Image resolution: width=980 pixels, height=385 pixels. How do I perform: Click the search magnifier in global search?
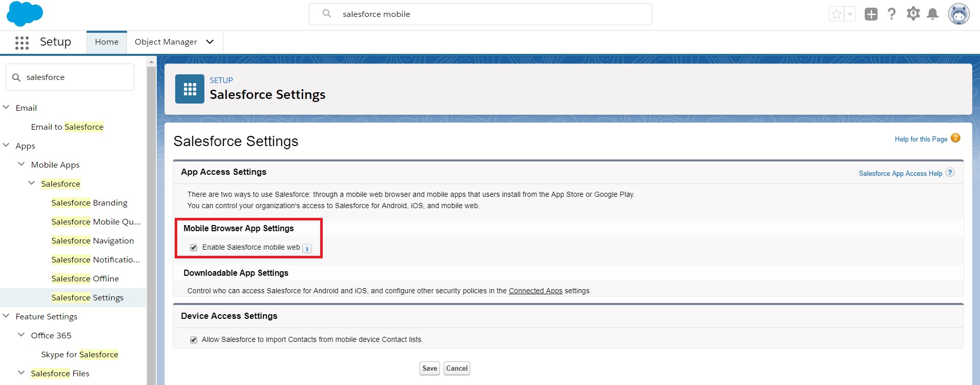(327, 14)
